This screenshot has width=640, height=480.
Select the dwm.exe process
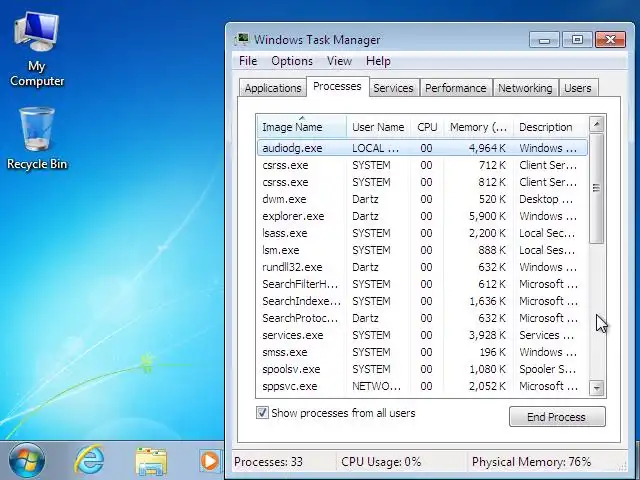pyautogui.click(x=422, y=199)
